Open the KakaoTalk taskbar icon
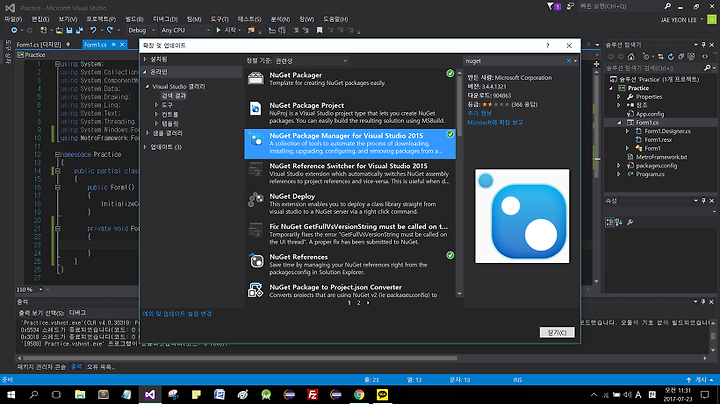This screenshot has width=720, height=404. 382,394
